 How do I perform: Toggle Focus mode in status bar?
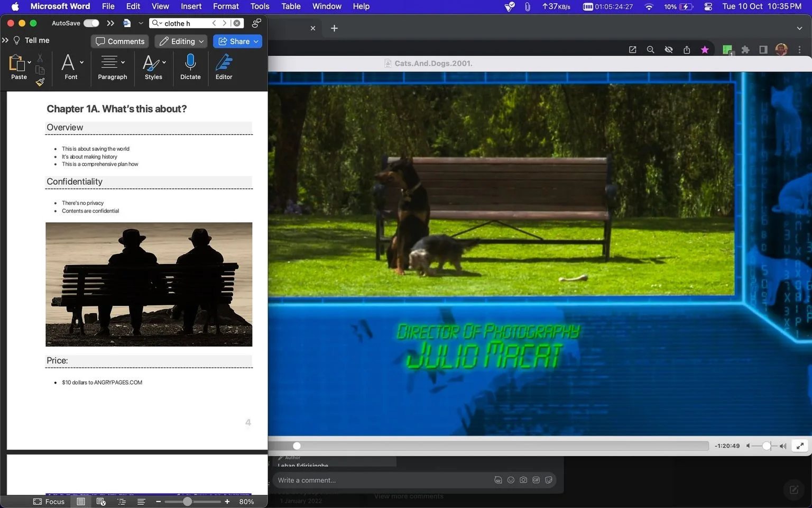(x=49, y=502)
